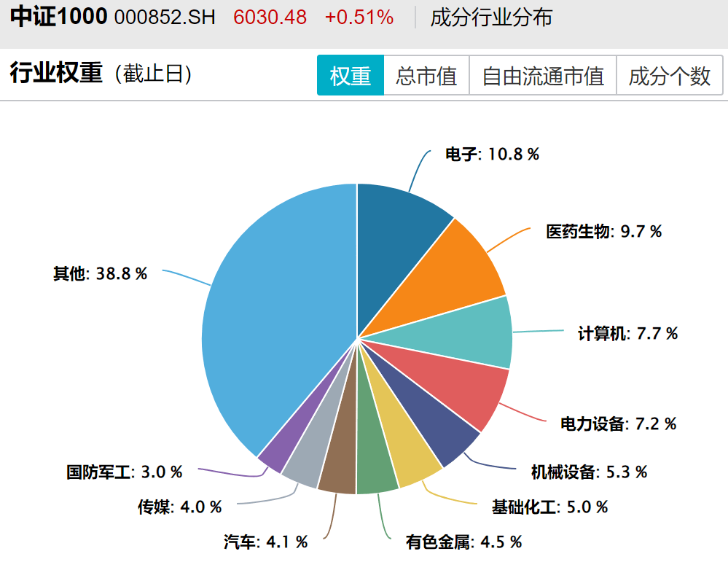Click the 行业权重 section heading
The image size is (728, 562).
(56, 73)
